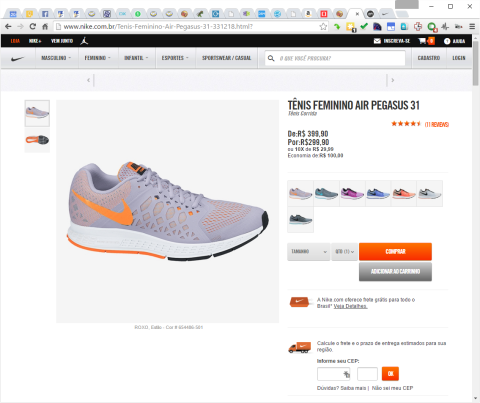Viewport: 480px width, 403px height.
Task: Click the banner left arrow
Action: click(x=88, y=80)
